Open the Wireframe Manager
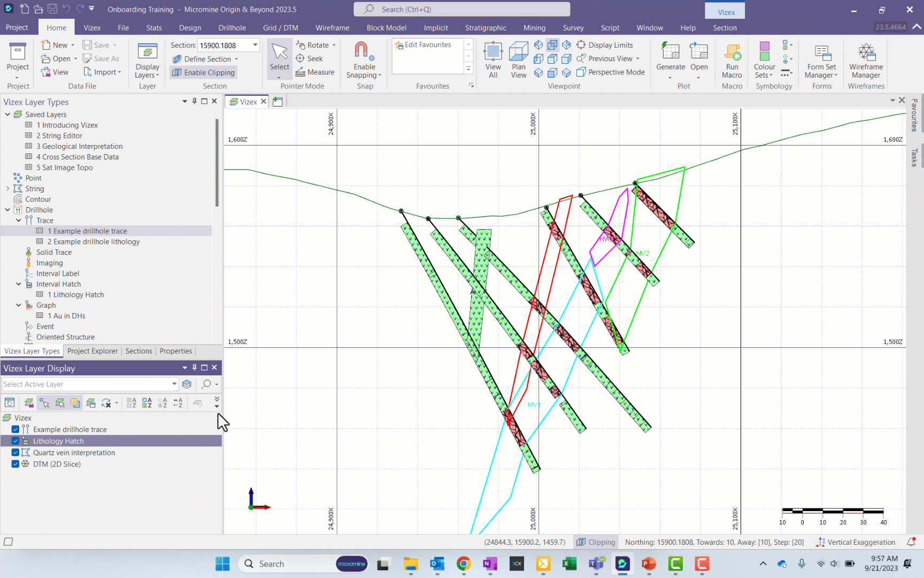This screenshot has height=578, width=924. pyautogui.click(x=865, y=59)
